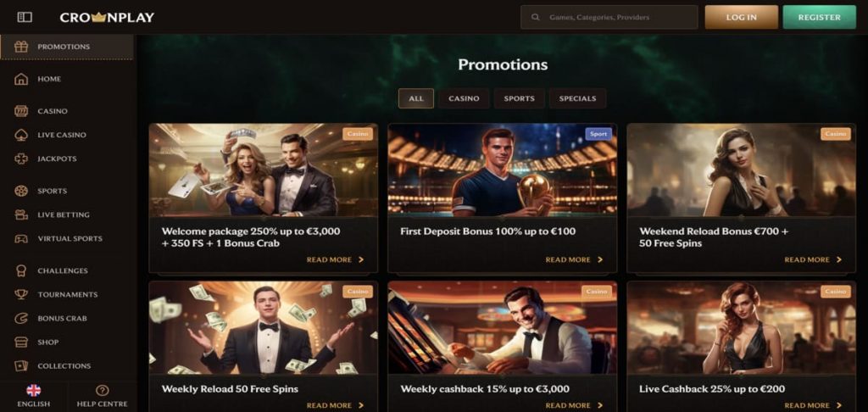
Task: Expand Read More on Welcome package
Action: 335,260
